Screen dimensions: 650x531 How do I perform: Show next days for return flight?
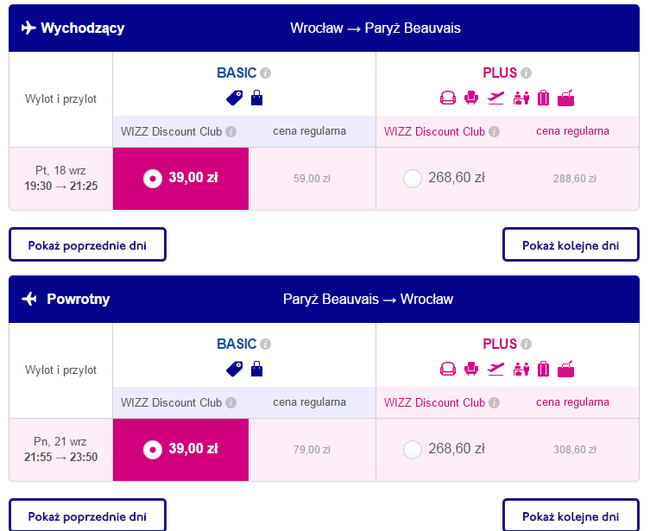click(570, 516)
